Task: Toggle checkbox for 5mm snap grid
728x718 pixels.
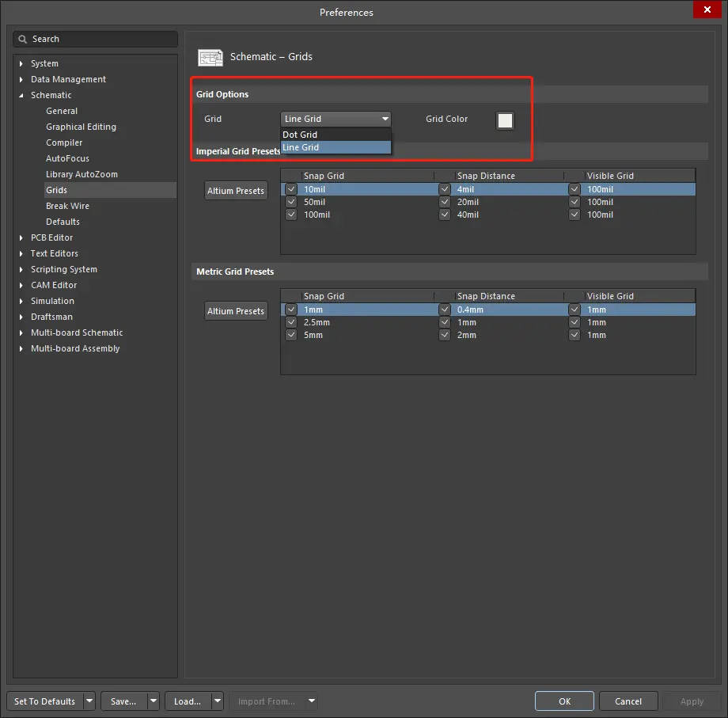Action: pos(291,335)
